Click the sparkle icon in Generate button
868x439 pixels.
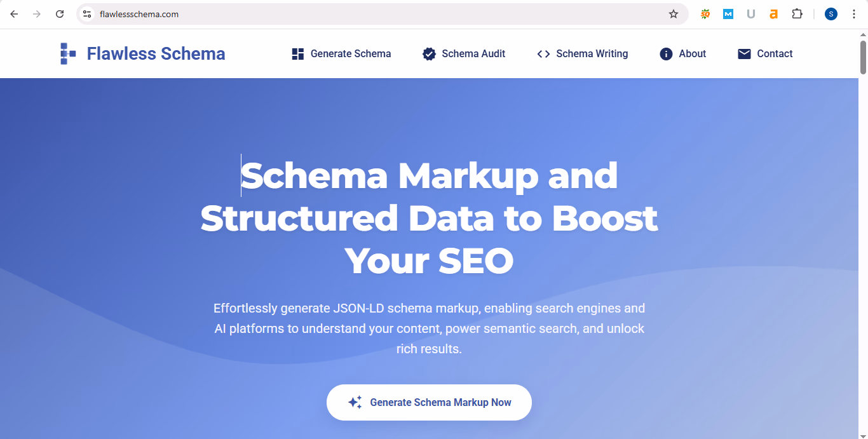(x=355, y=402)
